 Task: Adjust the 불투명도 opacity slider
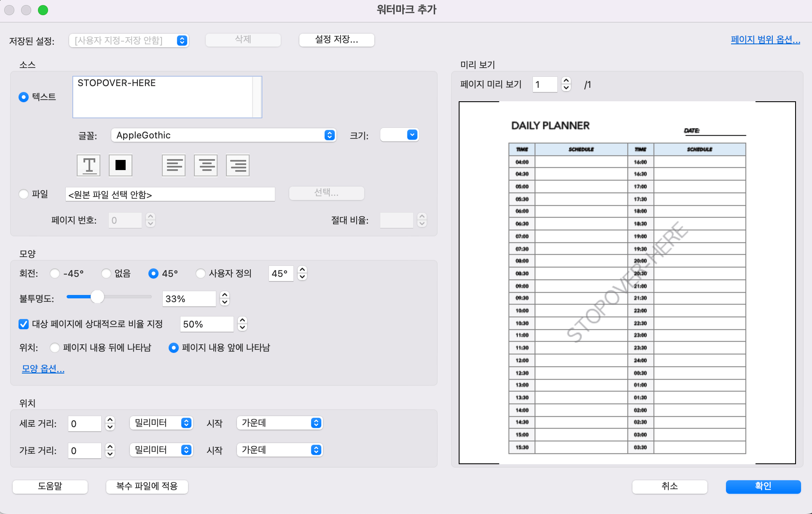click(x=98, y=297)
